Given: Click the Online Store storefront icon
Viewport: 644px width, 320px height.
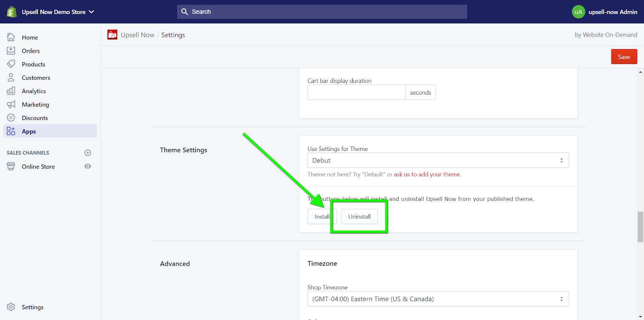Looking at the screenshot, I should click(x=11, y=166).
